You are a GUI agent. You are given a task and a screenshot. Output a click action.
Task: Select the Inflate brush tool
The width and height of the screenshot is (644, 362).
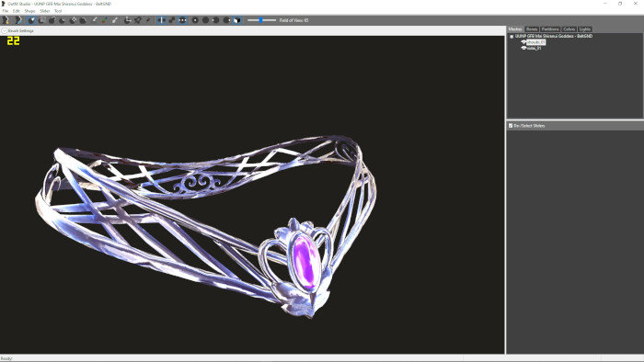pyautogui.click(x=52, y=20)
